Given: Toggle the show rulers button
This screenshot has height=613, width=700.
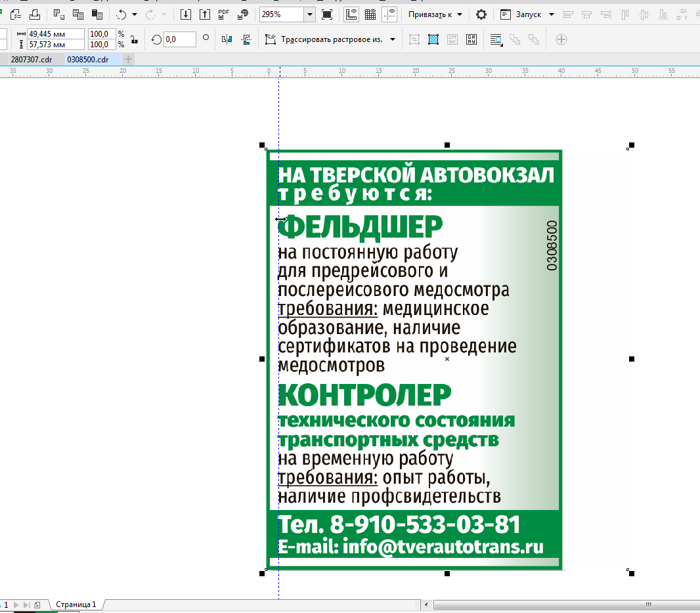Looking at the screenshot, I should pos(351,14).
